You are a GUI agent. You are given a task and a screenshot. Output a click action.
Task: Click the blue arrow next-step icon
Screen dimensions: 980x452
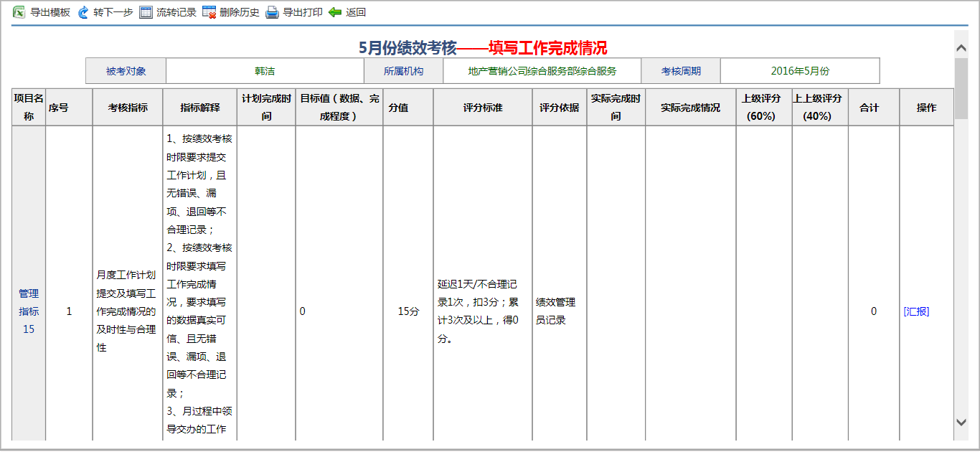83,12
